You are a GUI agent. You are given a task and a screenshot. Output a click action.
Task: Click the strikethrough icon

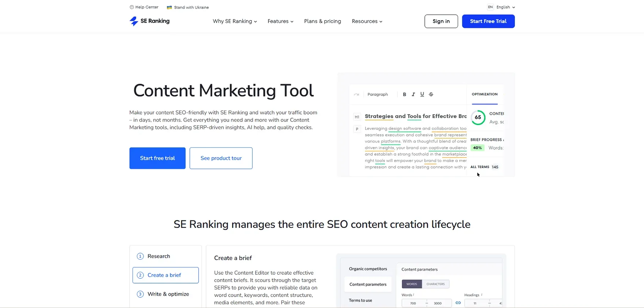click(x=431, y=94)
